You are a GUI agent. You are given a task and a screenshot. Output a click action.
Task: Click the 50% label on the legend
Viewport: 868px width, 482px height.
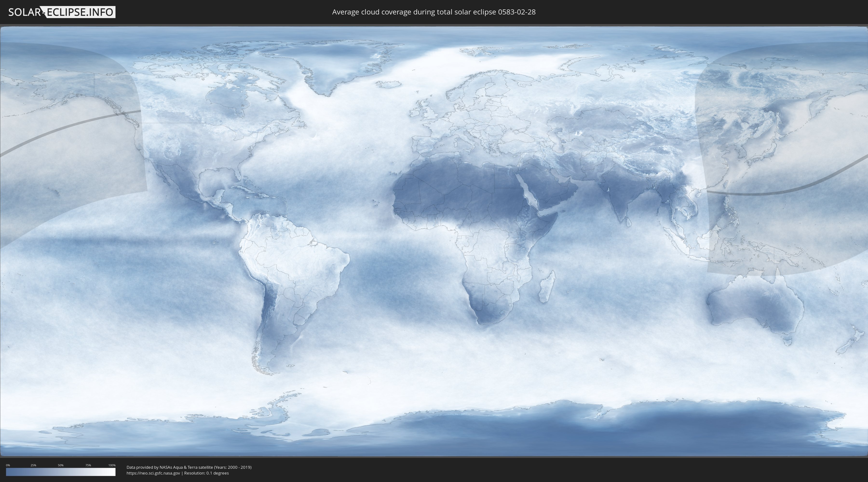[x=61, y=465]
